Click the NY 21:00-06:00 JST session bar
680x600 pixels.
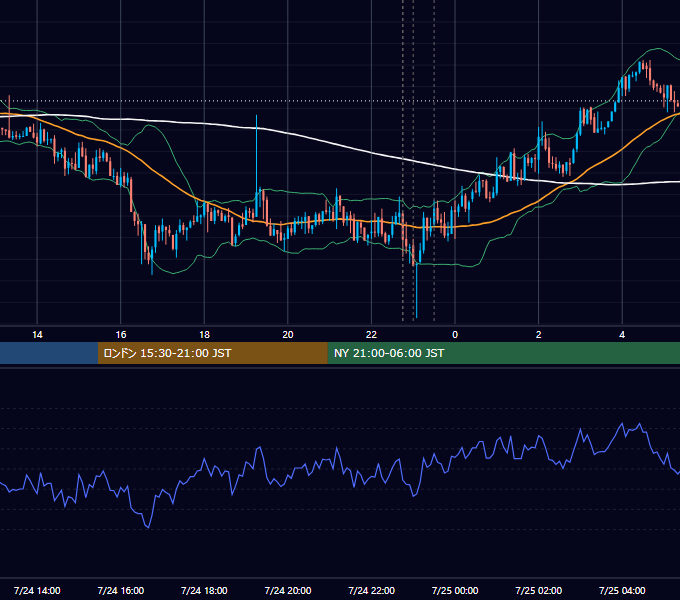pos(503,353)
